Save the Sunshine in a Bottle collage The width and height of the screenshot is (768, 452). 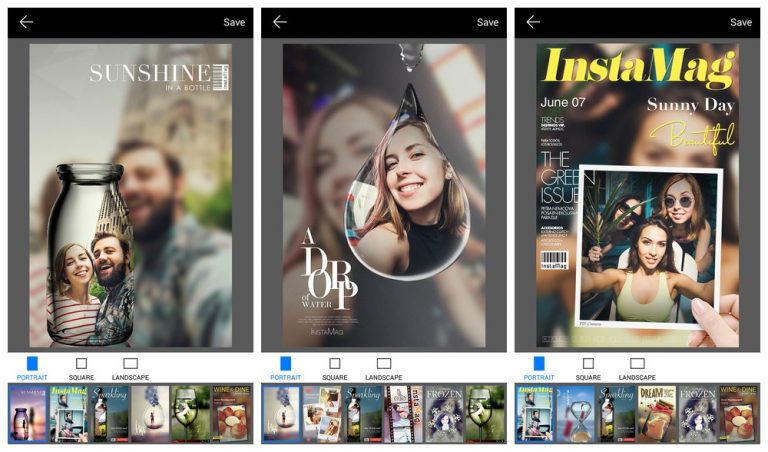click(234, 22)
